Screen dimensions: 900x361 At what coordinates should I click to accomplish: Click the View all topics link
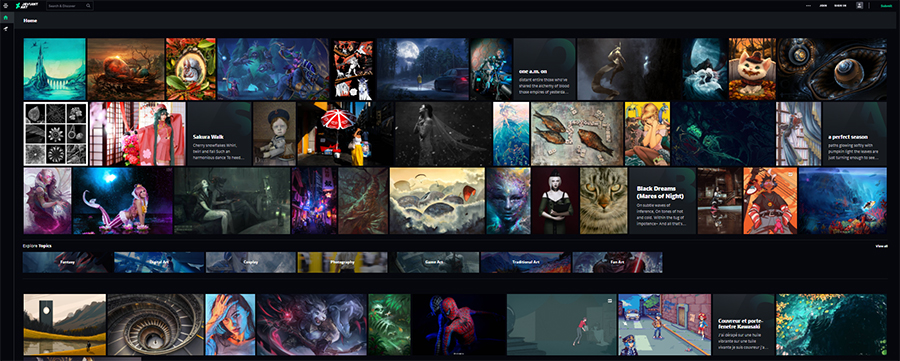(882, 246)
